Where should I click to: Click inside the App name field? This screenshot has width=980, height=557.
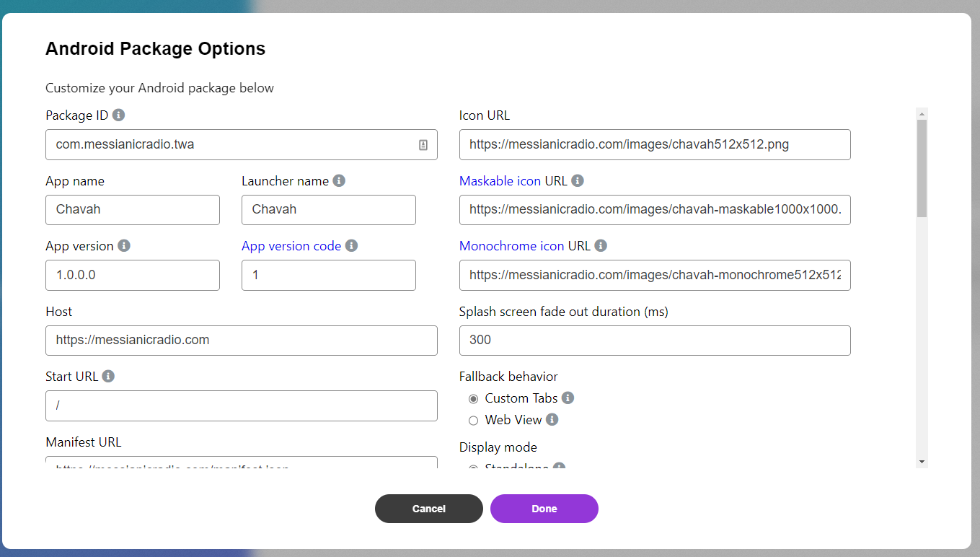click(x=132, y=209)
